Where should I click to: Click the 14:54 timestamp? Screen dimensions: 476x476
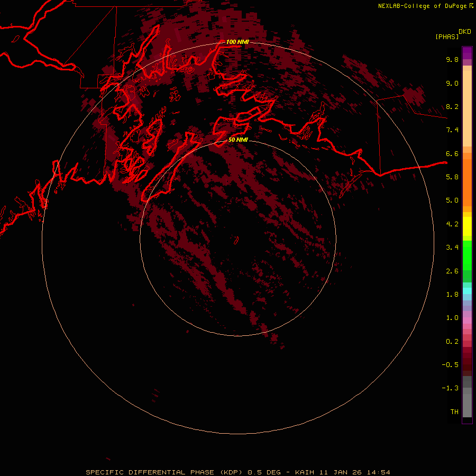[379, 472]
